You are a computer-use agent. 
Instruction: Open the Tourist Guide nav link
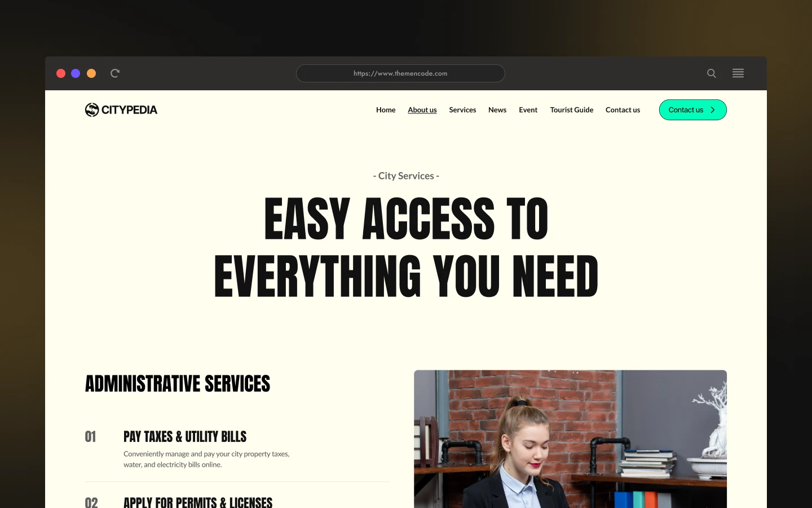[x=572, y=110]
